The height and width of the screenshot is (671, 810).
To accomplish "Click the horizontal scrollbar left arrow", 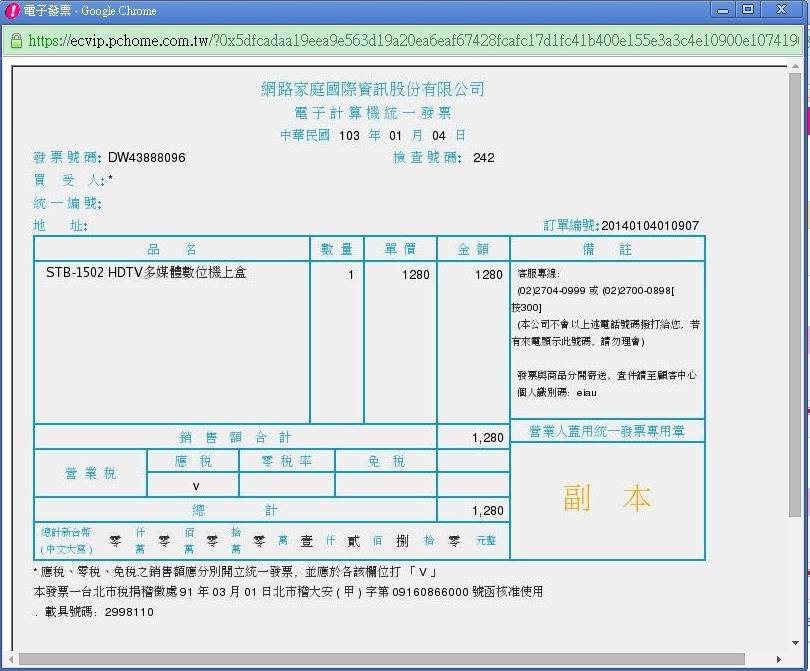I will [19, 659].
